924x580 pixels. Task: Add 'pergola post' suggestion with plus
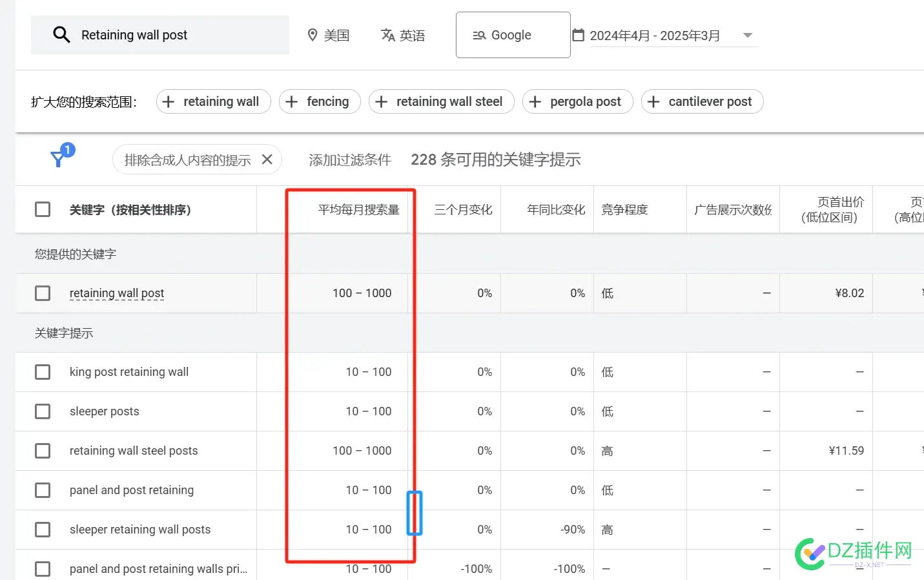point(577,101)
